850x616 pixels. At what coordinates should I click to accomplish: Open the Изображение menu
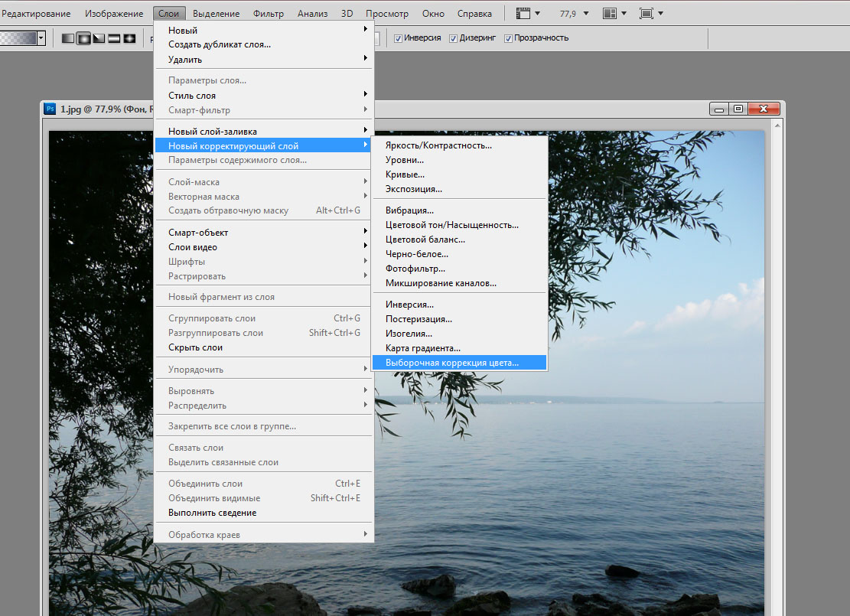pyautogui.click(x=114, y=14)
